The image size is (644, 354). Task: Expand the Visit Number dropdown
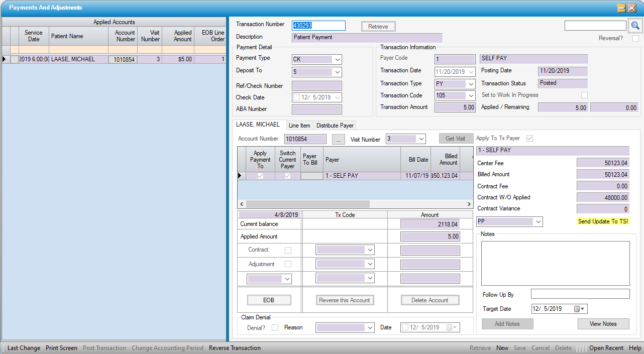pos(421,139)
